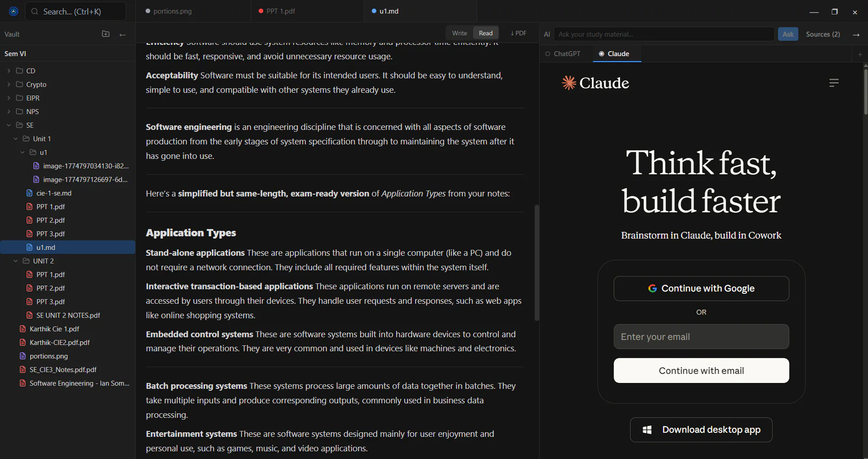The height and width of the screenshot is (459, 868).
Task: Click the Ask your study material field
Action: tap(664, 34)
